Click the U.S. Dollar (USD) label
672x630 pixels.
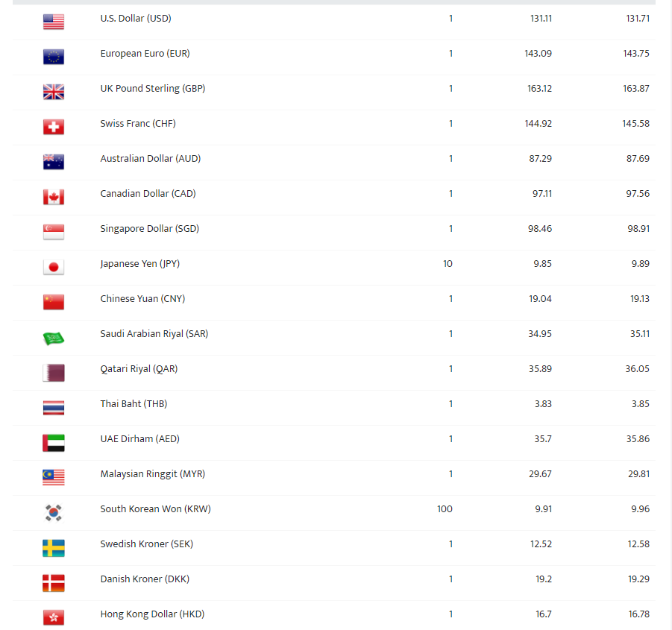(136, 19)
